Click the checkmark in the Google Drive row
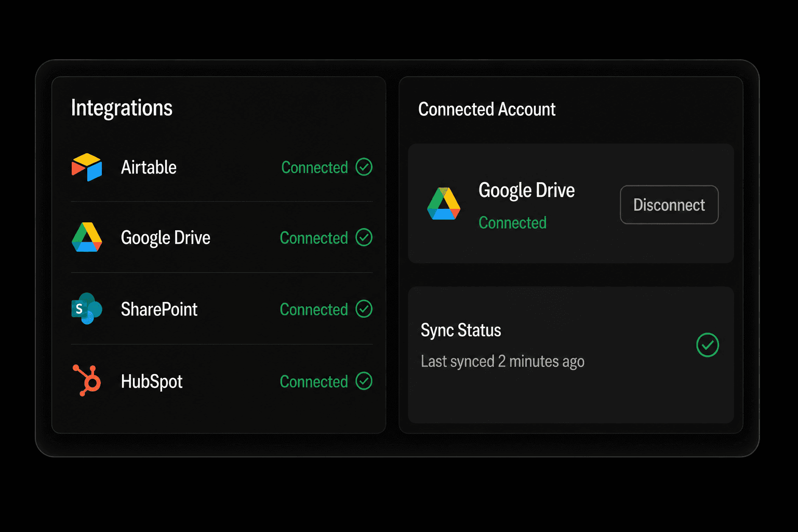This screenshot has height=532, width=798. [x=364, y=237]
